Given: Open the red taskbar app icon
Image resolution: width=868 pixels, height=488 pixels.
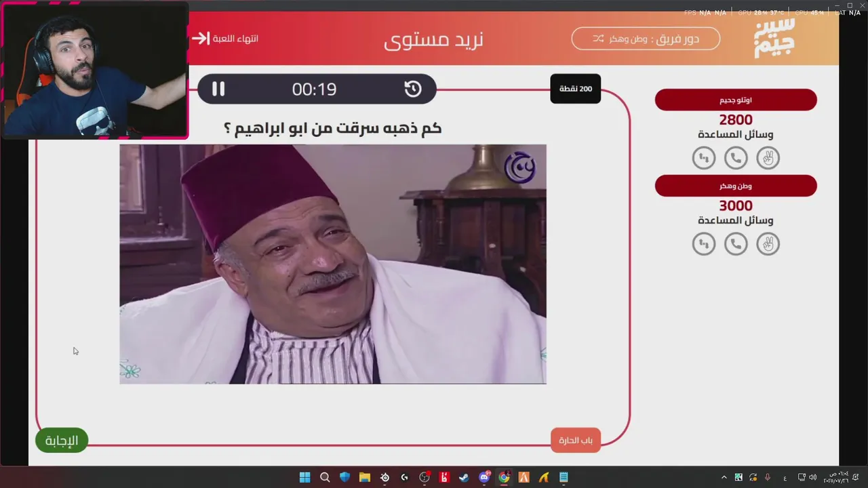Looking at the screenshot, I should click(444, 477).
